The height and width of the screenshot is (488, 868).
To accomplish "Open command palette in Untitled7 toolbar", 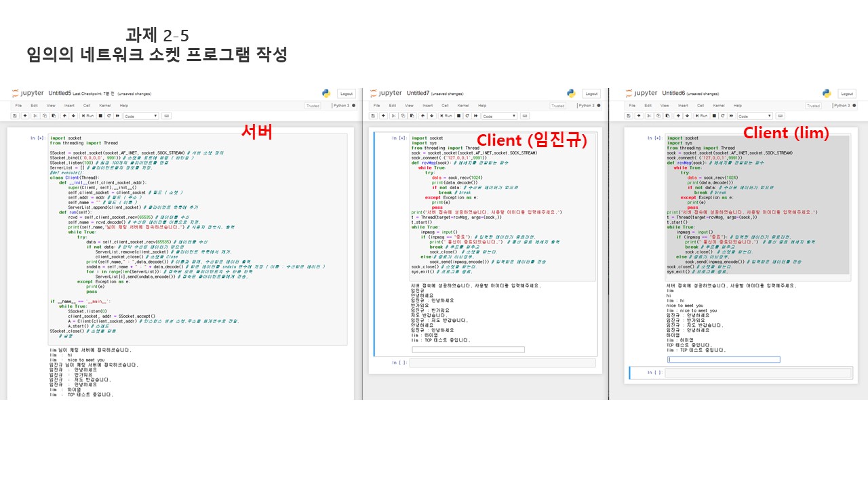I will pos(525,116).
